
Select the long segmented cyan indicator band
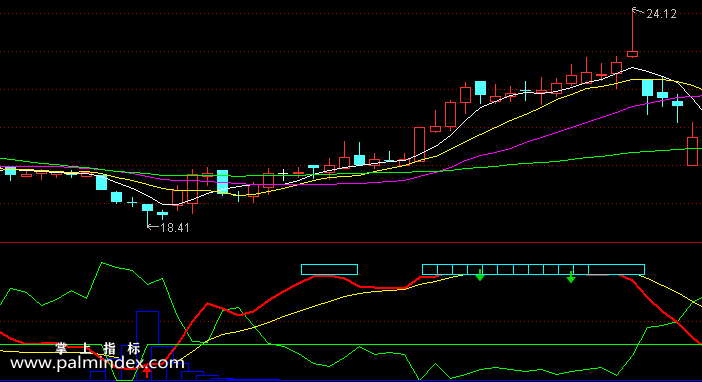[533, 269]
